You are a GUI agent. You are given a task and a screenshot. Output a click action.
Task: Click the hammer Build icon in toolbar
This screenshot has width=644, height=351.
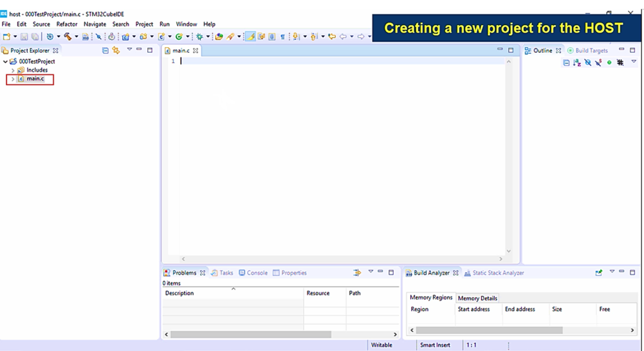point(68,36)
